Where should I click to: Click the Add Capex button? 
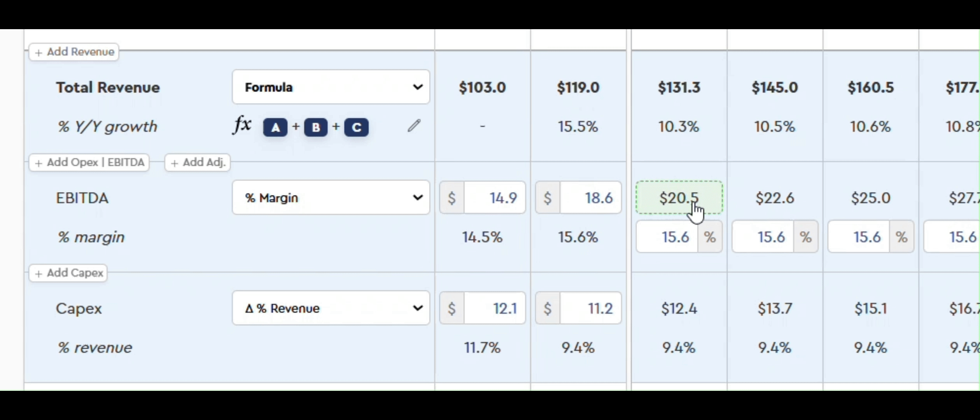[x=68, y=273]
